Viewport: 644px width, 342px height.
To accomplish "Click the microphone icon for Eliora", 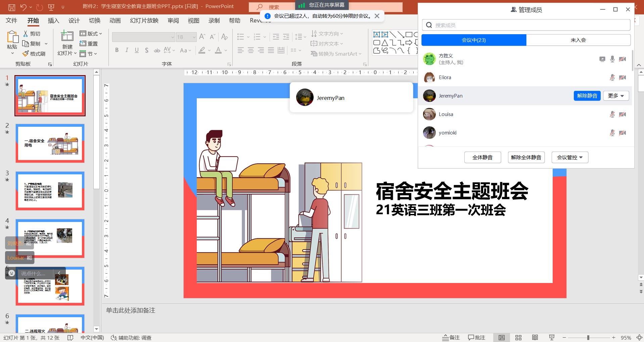I will tap(612, 77).
